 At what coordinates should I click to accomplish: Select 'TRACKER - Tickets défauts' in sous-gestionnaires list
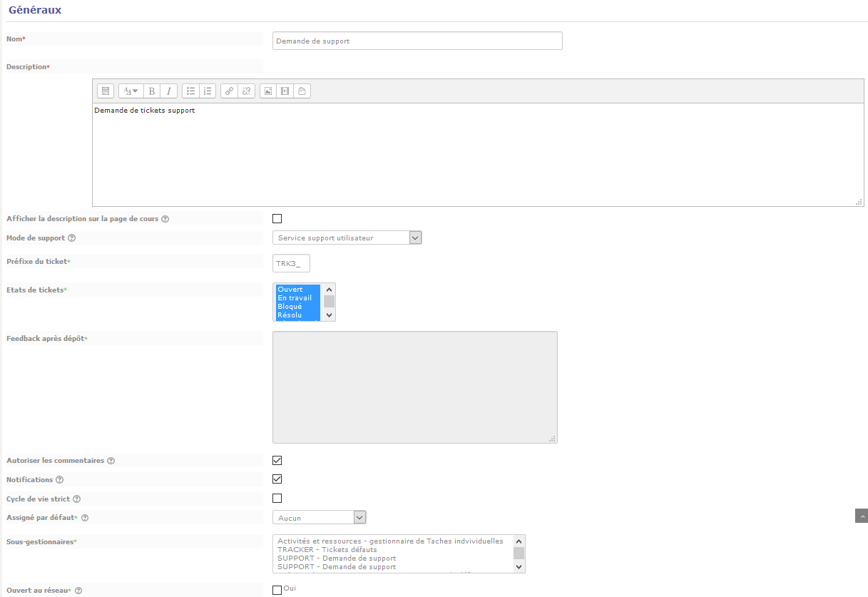[327, 550]
